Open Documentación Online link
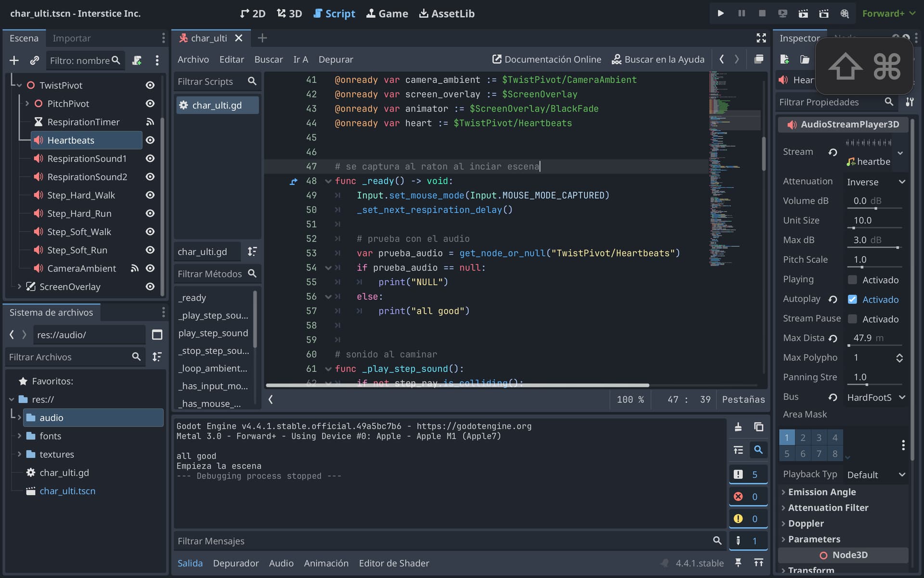 coord(547,59)
